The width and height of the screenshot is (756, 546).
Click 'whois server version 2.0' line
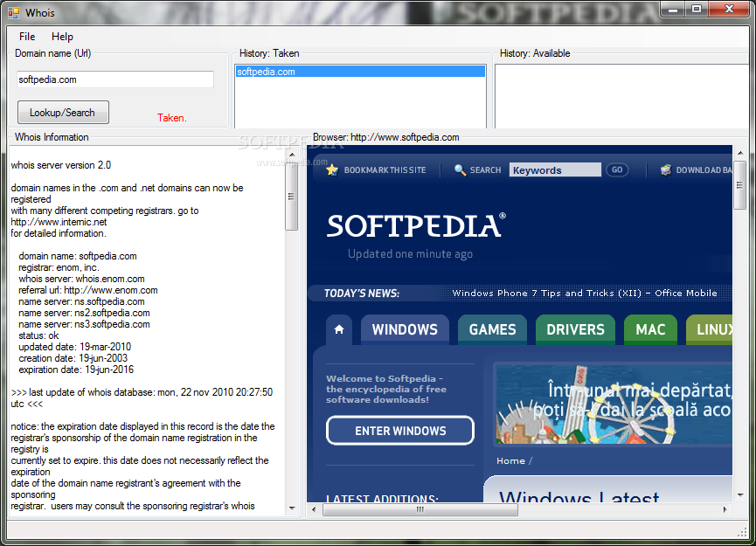click(61, 165)
